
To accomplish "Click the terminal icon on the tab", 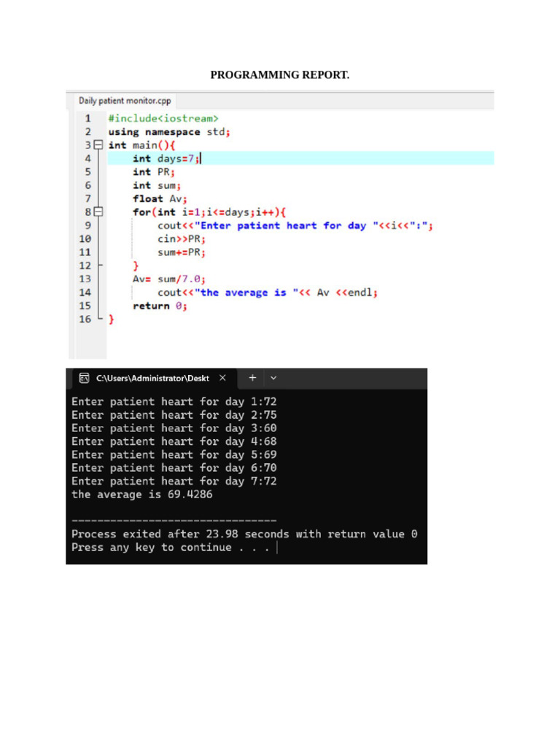I will (85, 379).
